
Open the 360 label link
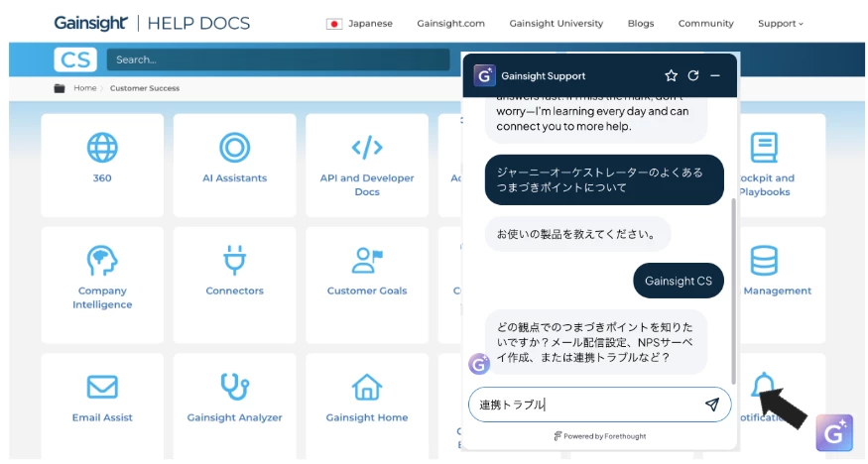tap(102, 178)
